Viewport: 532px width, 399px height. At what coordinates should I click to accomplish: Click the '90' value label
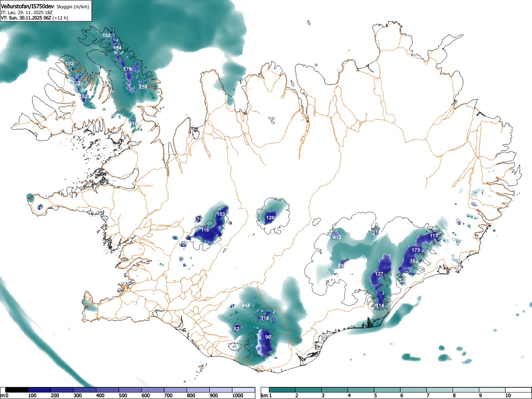pyautogui.click(x=268, y=337)
